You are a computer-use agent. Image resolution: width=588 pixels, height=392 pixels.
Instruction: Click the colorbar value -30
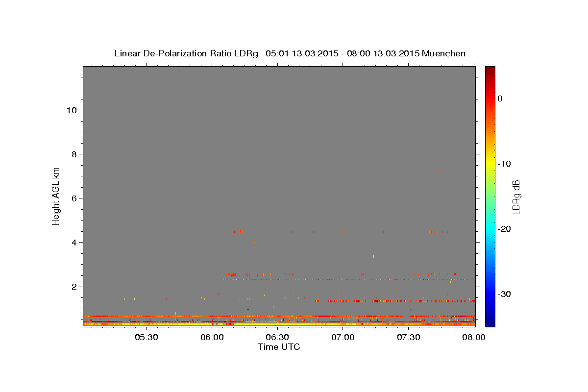504,294
